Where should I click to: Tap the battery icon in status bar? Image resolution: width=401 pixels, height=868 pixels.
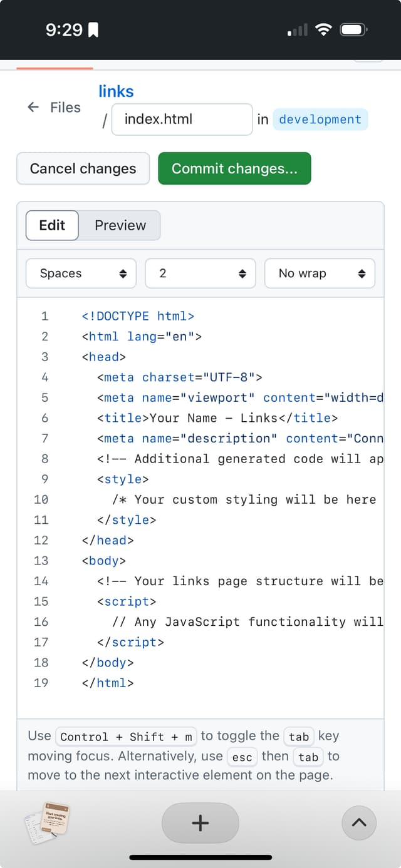click(x=355, y=29)
